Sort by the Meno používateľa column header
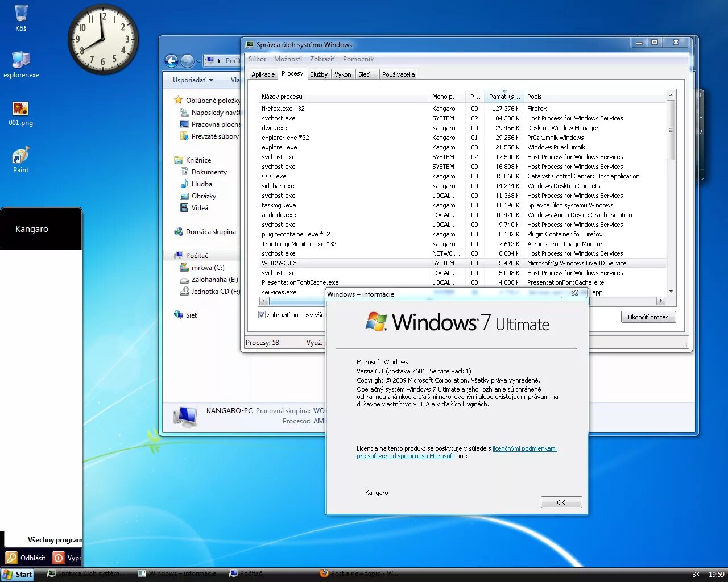The width and height of the screenshot is (728, 582). coord(448,97)
